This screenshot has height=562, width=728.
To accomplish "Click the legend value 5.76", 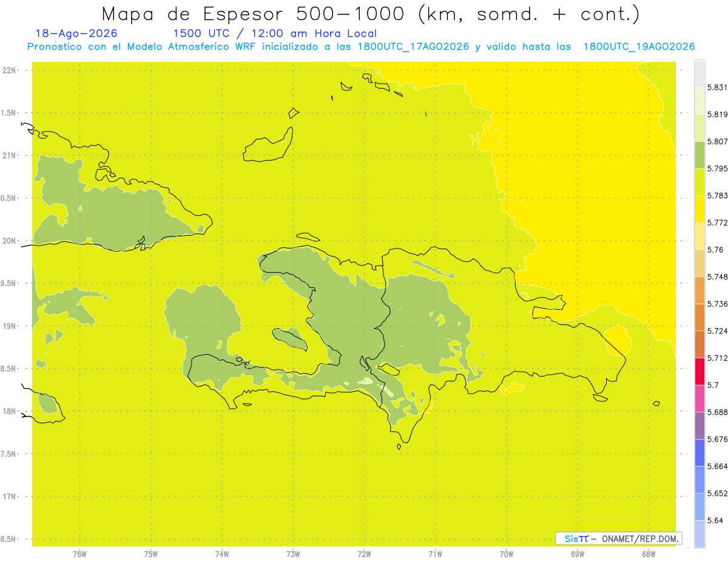I will click(715, 250).
